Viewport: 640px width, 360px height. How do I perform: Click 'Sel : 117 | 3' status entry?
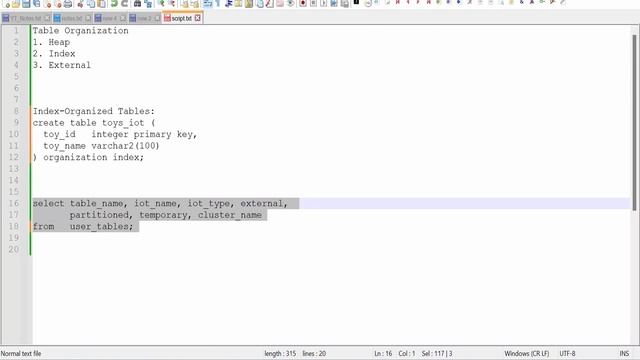tap(437, 353)
